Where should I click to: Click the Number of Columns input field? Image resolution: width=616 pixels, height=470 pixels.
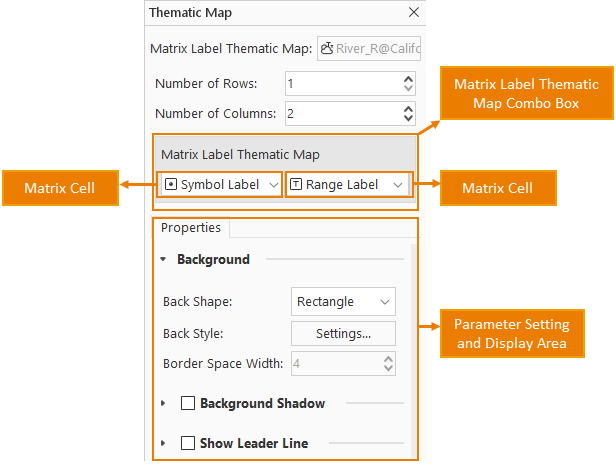point(342,114)
